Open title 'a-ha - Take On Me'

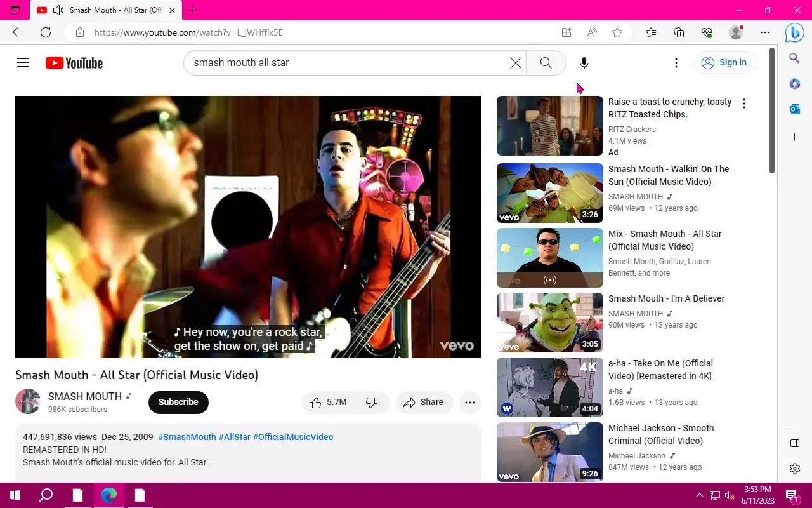(x=660, y=370)
